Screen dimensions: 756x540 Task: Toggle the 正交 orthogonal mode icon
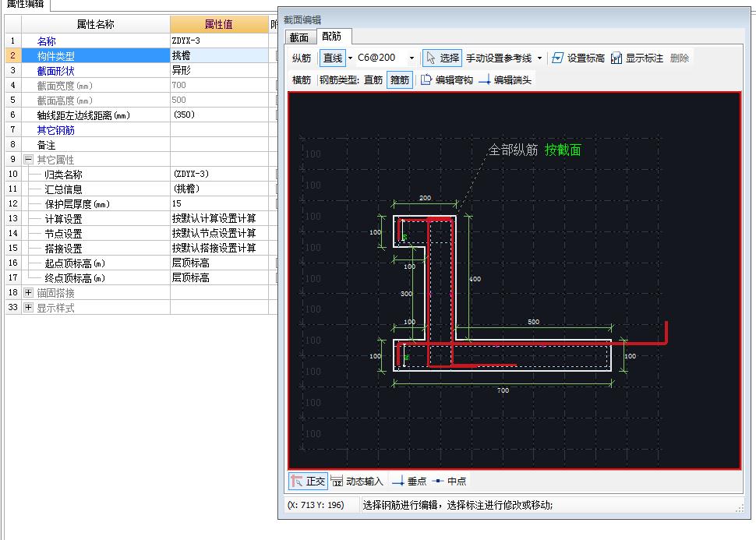297,482
